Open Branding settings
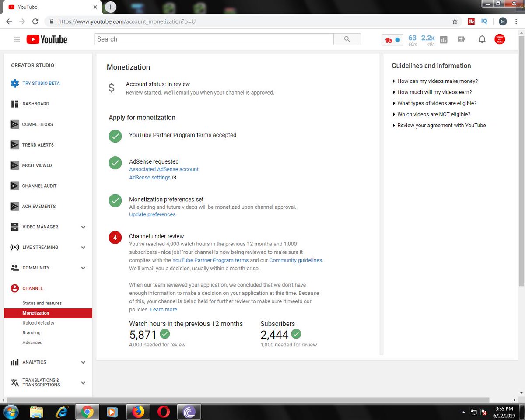525x420 pixels. (31, 333)
